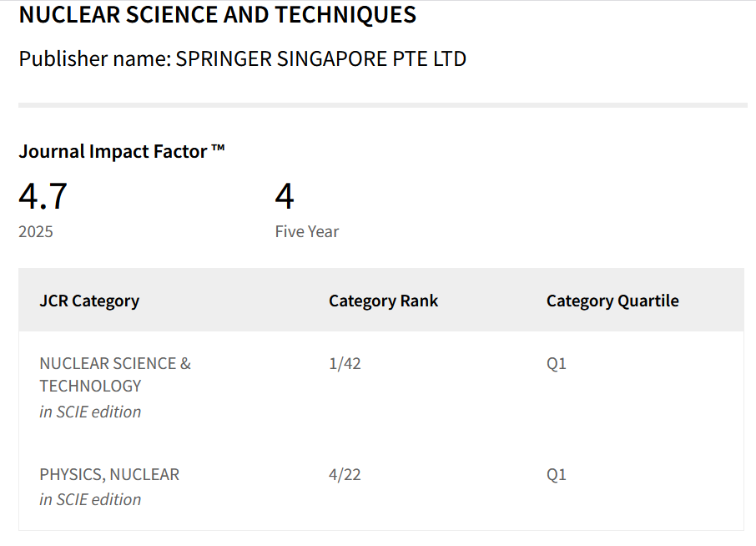Click 'in SCIE edition' under Physics, Nuclear

90,500
